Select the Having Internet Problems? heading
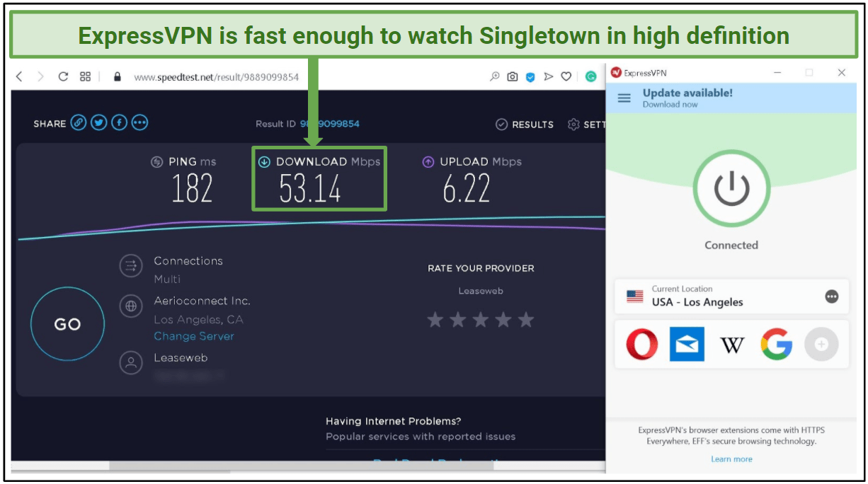The height and width of the screenshot is (484, 868). [x=394, y=421]
